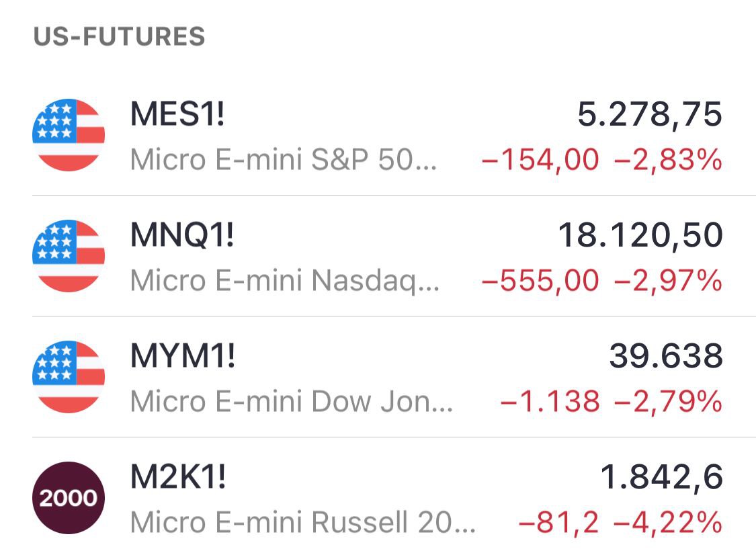Open the Micro E-mini Russell 2000 description

point(304,523)
